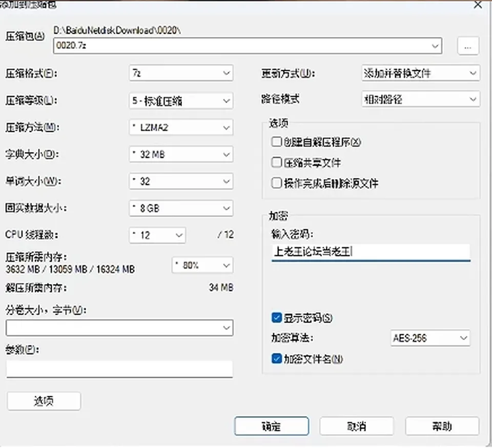Click the 选项 options button
The width and height of the screenshot is (492, 448).
[44, 401]
